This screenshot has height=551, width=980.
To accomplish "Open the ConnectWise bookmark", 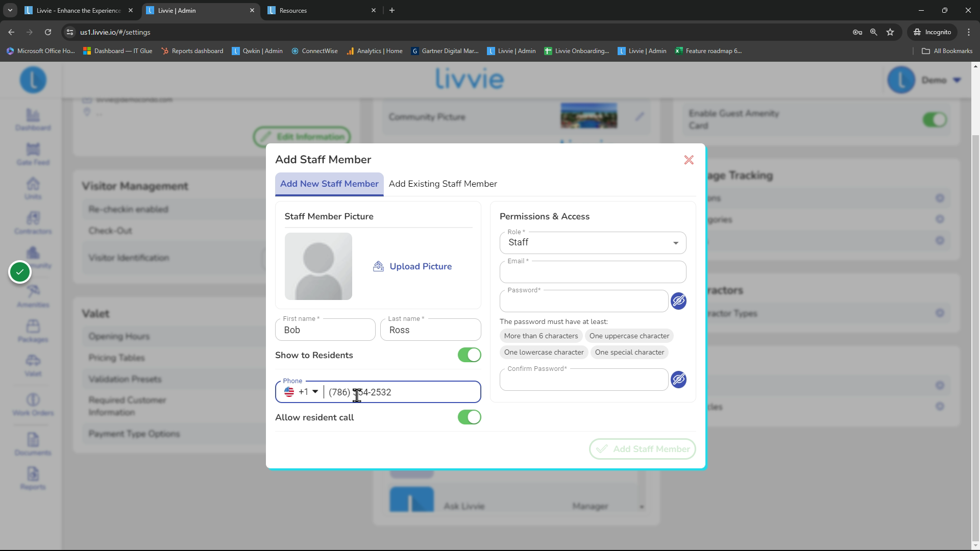I will (x=314, y=51).
